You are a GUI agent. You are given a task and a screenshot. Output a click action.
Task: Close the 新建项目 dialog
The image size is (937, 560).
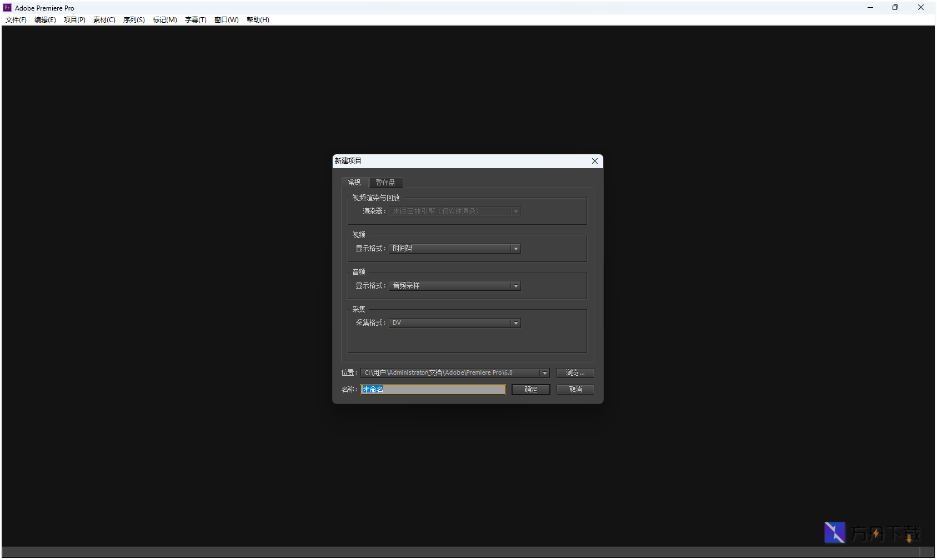[595, 161]
